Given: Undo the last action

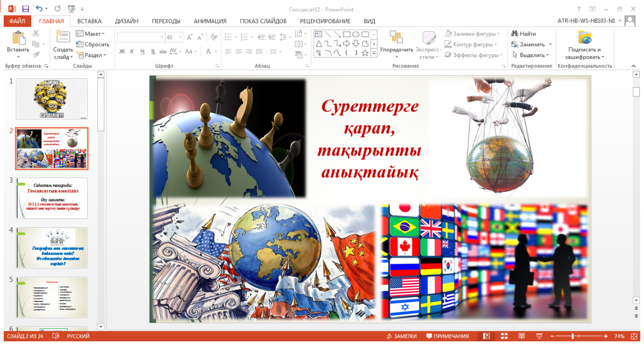Looking at the screenshot, I should tap(39, 9).
